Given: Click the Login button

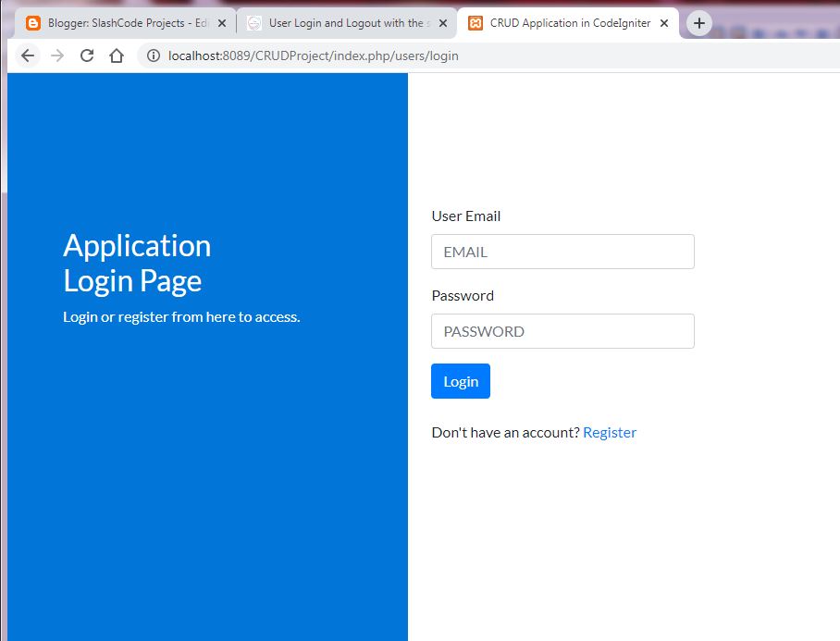Looking at the screenshot, I should [460, 381].
